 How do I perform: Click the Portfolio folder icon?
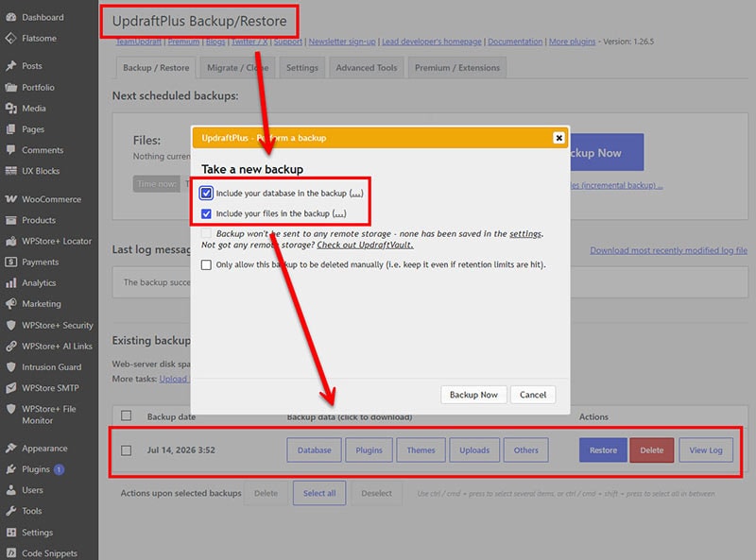point(11,87)
